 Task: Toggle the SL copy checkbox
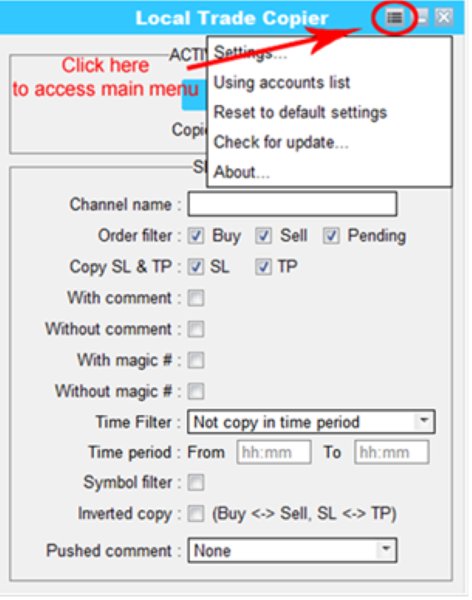tap(196, 267)
